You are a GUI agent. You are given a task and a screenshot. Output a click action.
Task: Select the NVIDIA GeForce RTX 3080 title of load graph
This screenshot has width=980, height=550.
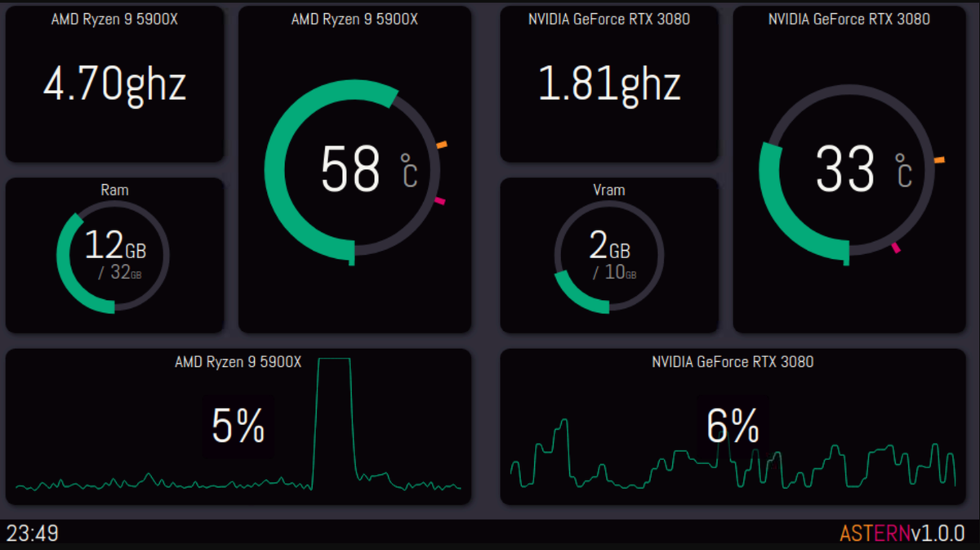click(733, 362)
